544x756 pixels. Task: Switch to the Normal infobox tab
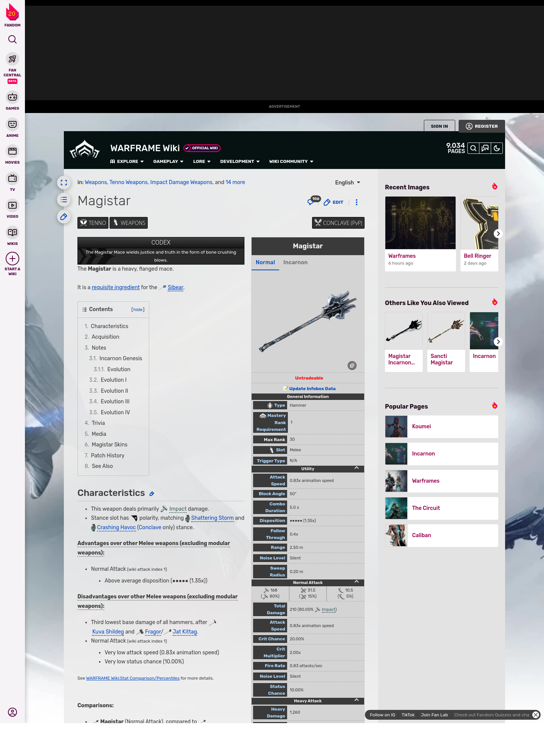[265, 262]
